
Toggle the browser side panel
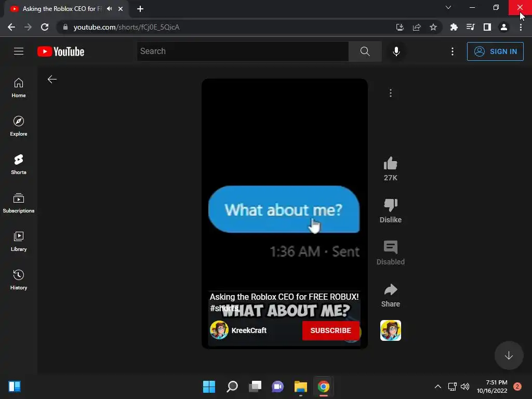click(x=487, y=27)
